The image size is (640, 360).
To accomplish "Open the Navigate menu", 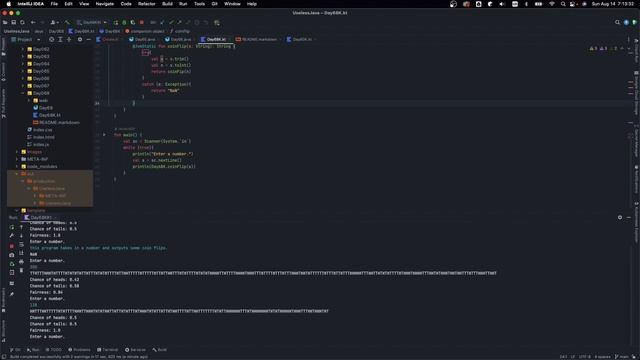I will pyautogui.click(x=104, y=4).
